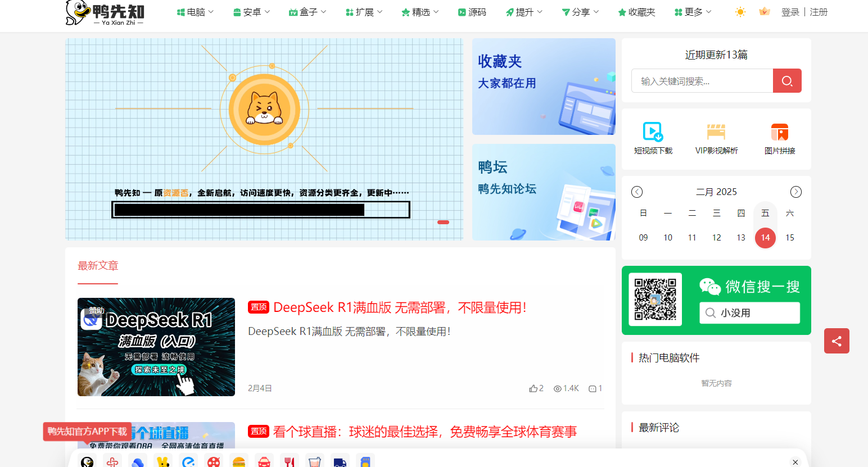Open the penguin icon in bottom bar
The image size is (868, 467).
click(x=87, y=462)
